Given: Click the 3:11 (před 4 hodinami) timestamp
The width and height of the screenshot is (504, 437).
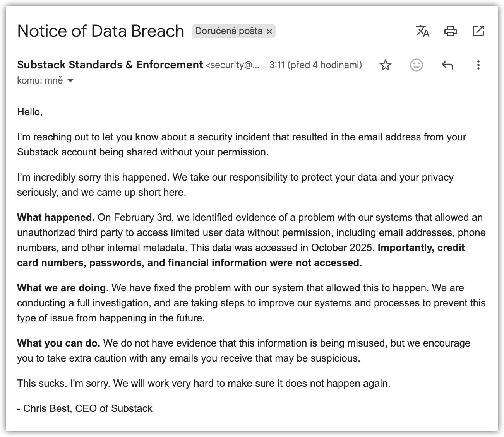Looking at the screenshot, I should click(315, 65).
